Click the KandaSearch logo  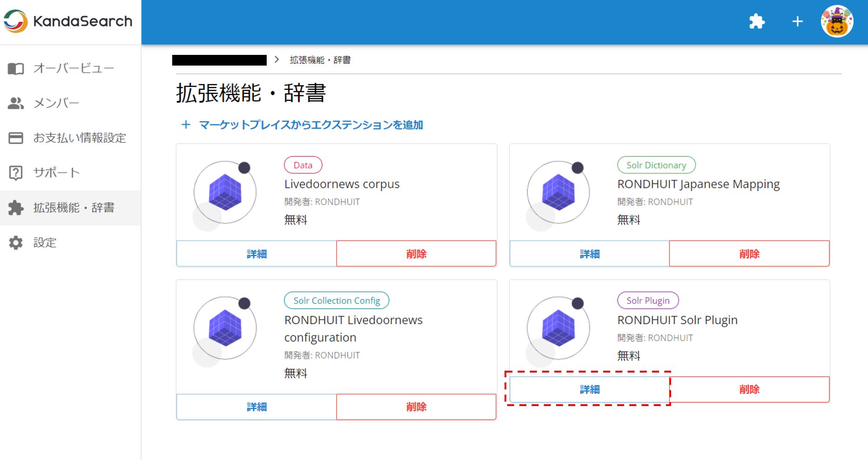coord(68,21)
